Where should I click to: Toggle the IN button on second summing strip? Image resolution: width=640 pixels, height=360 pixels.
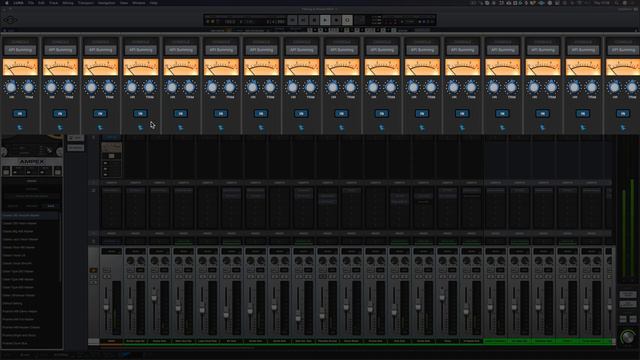click(60, 113)
